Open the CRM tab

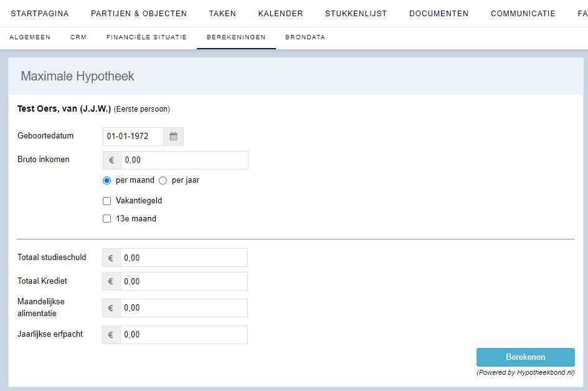[x=78, y=37]
